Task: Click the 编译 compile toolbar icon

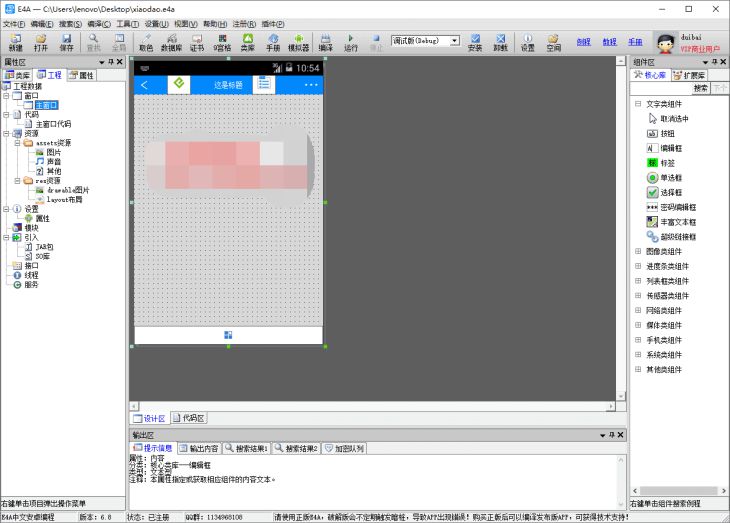Action: 325,42
